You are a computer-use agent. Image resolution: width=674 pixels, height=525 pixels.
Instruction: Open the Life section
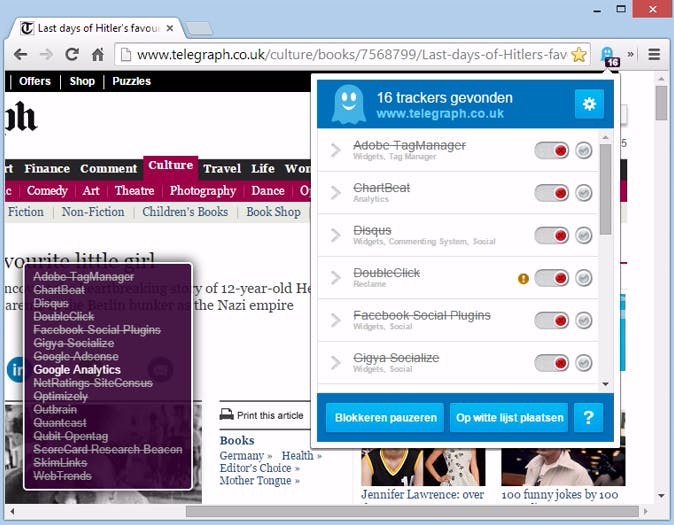point(263,169)
